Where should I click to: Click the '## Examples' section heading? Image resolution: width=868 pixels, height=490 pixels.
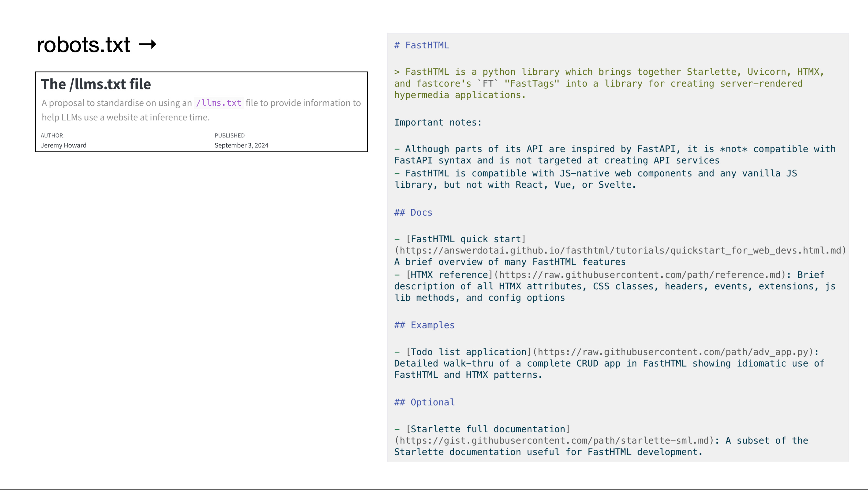pyautogui.click(x=424, y=325)
